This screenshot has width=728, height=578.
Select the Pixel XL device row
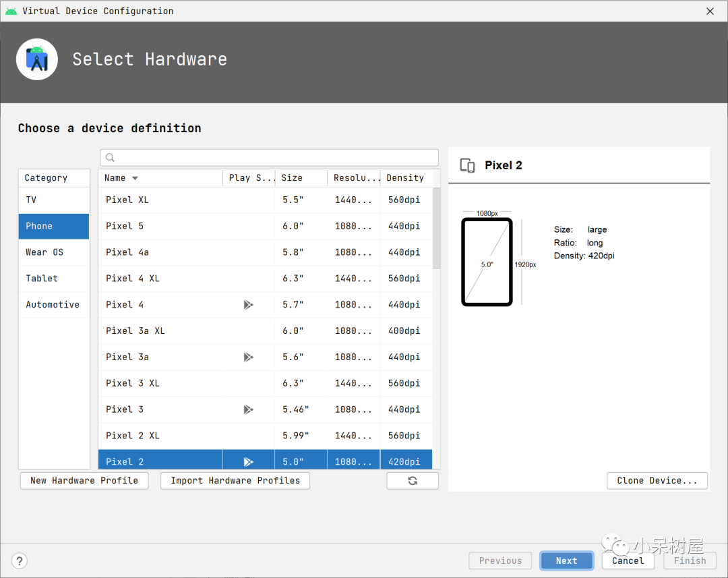(x=265, y=200)
